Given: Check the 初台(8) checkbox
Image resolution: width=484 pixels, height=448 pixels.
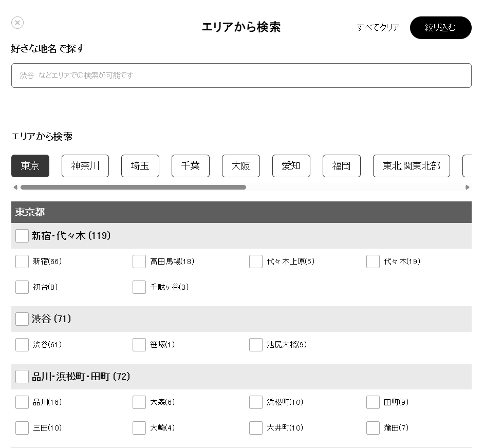Looking at the screenshot, I should [22, 287].
